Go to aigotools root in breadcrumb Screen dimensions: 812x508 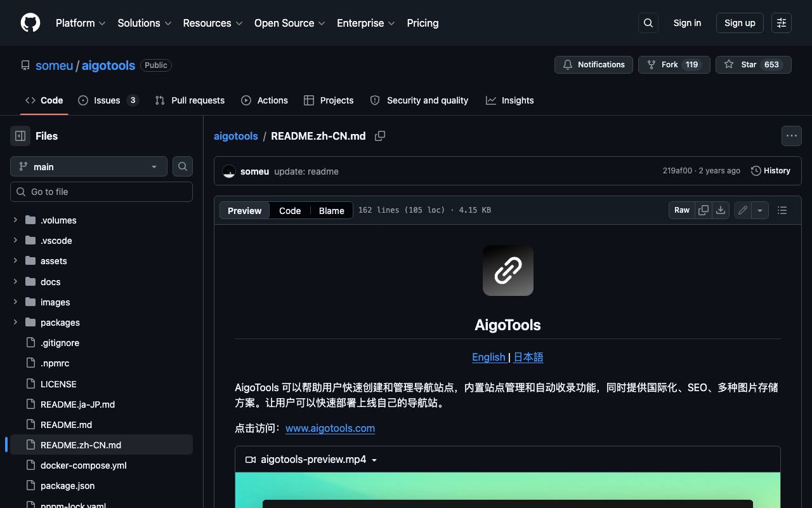(x=236, y=136)
